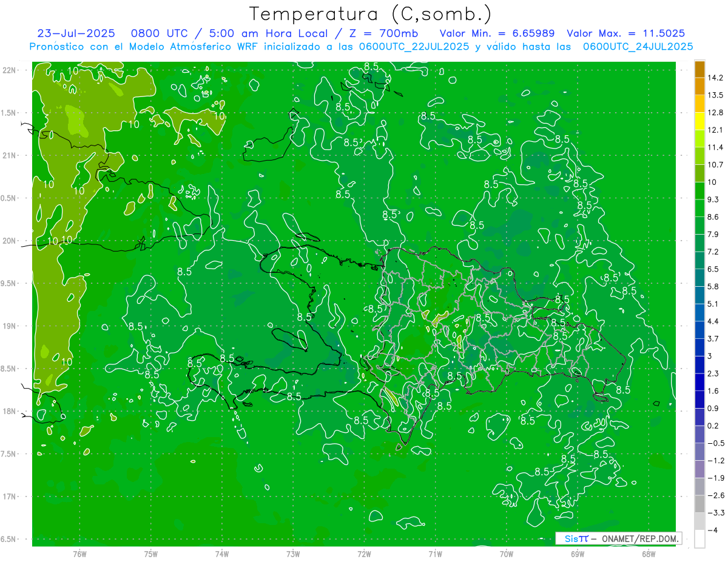Screen dimensions: 728x562
Task: Select the date text "23-Jul-2025"
Action: coord(76,33)
